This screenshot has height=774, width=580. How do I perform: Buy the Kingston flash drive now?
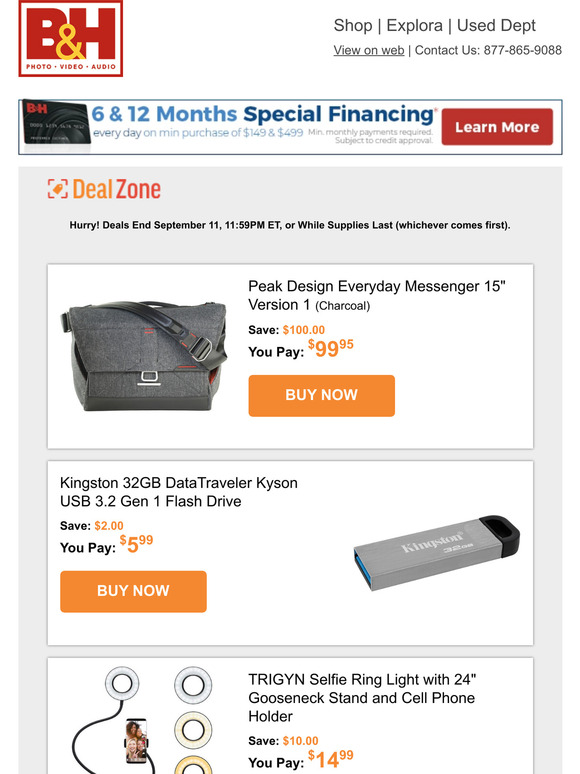[133, 591]
